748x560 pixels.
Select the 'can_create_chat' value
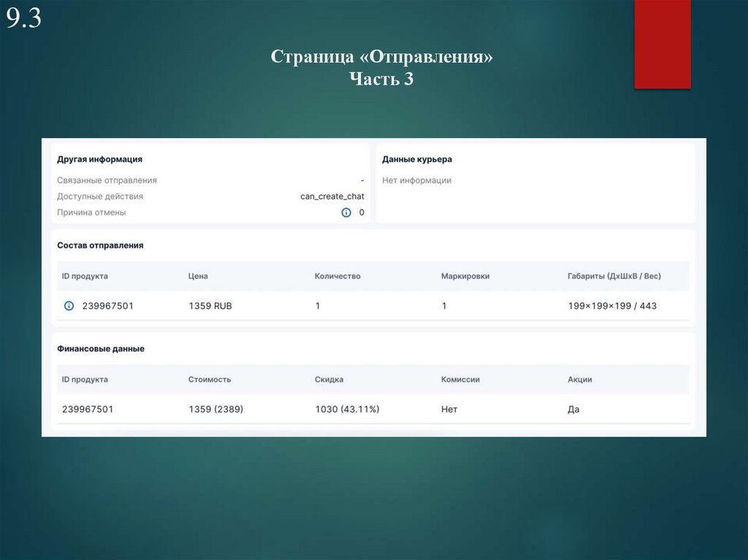tap(332, 196)
